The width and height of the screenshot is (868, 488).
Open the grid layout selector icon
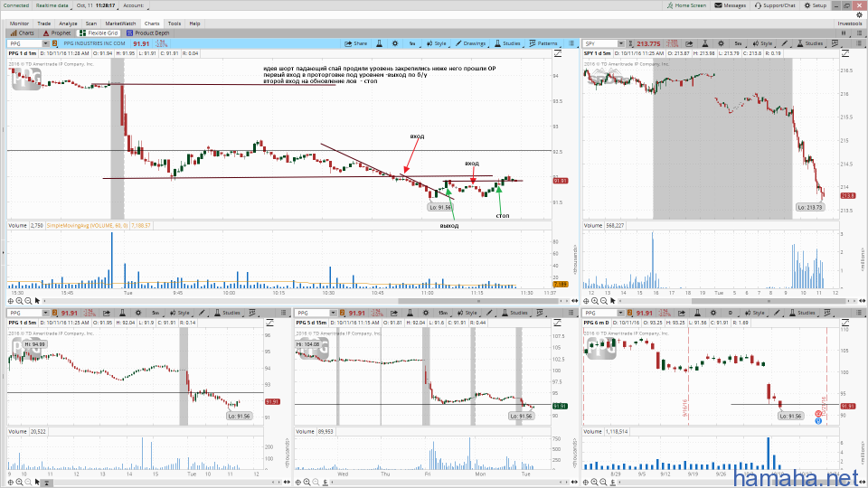point(844,33)
